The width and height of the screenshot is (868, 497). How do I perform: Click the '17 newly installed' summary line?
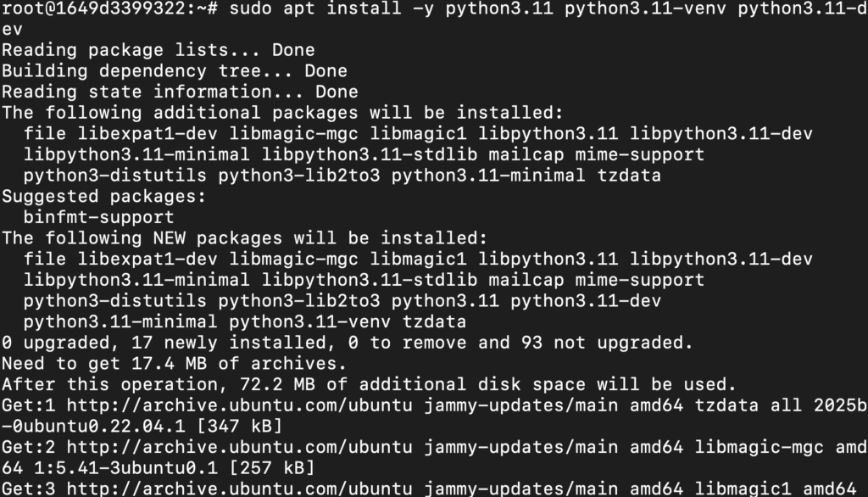coord(347,343)
